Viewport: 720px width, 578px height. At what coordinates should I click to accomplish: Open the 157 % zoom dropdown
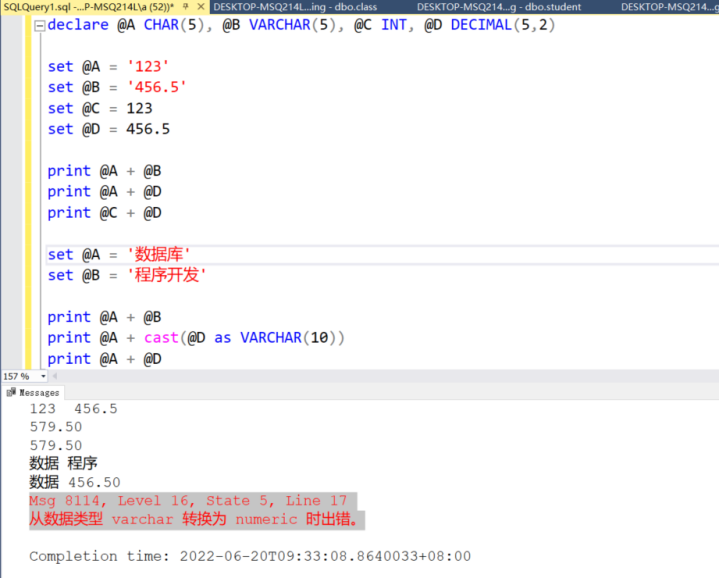(x=43, y=376)
